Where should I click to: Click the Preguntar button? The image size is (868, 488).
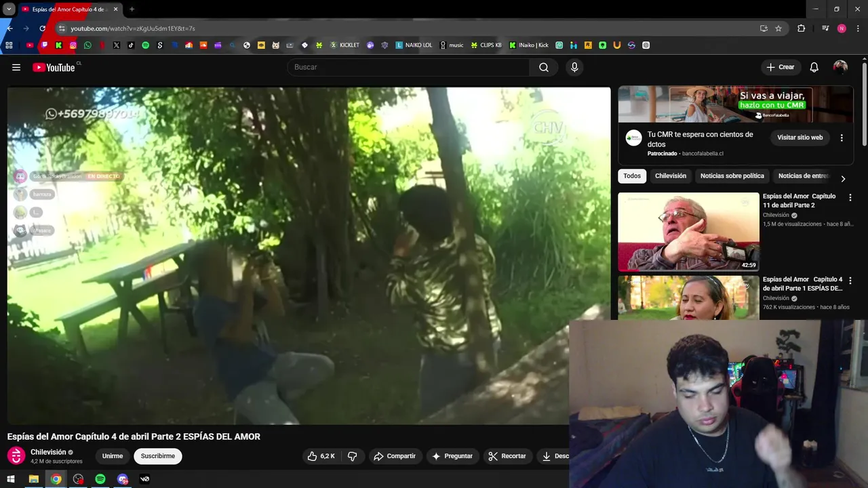(x=452, y=456)
